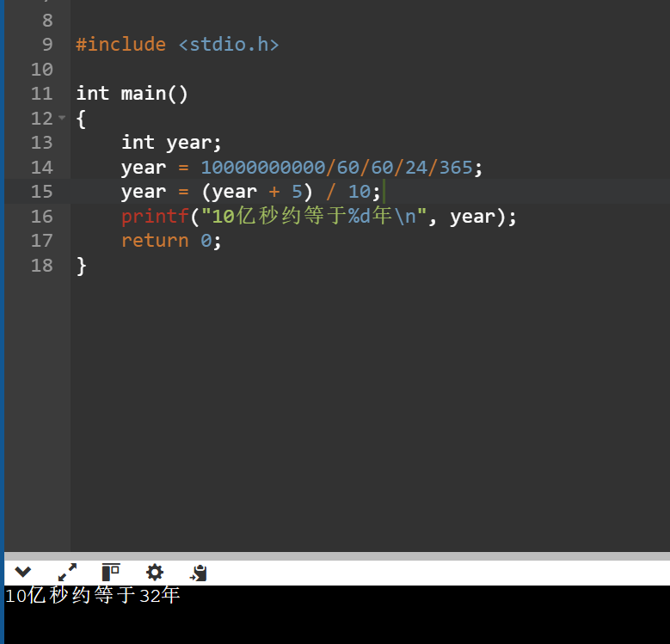Collapse the console with the chevron-down icon
This screenshot has width=670, height=644.
pos(23,572)
